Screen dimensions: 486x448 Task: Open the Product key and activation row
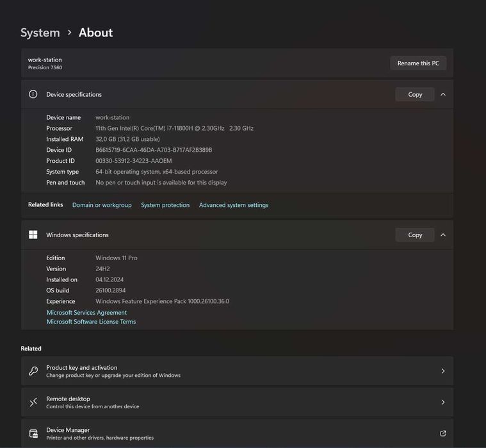point(237,370)
